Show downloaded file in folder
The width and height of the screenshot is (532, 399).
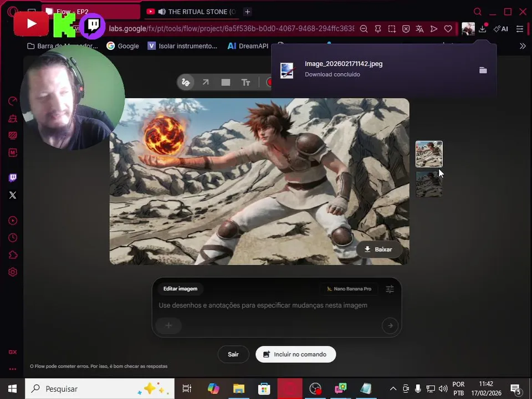pyautogui.click(x=483, y=70)
